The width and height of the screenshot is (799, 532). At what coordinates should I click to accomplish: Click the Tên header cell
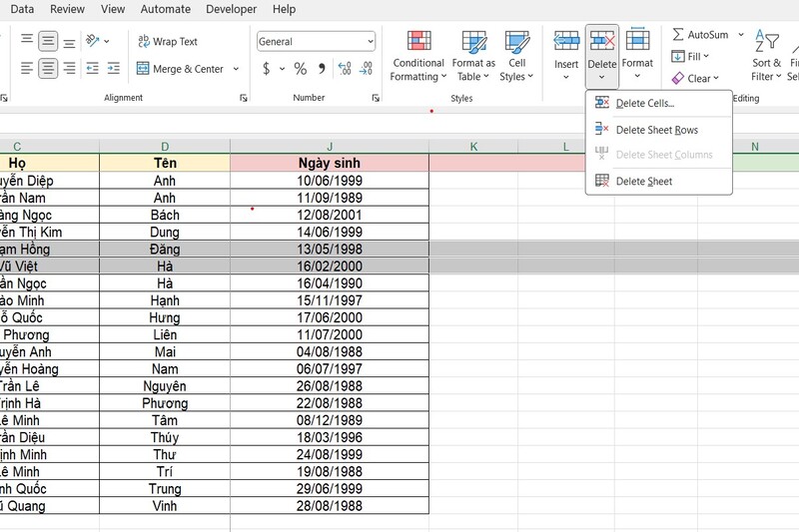click(x=165, y=163)
